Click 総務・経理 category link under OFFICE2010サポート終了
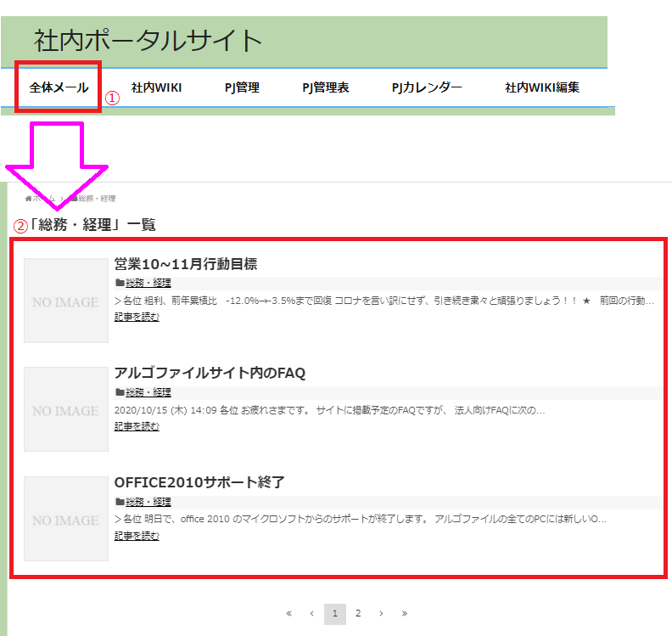 point(148,502)
